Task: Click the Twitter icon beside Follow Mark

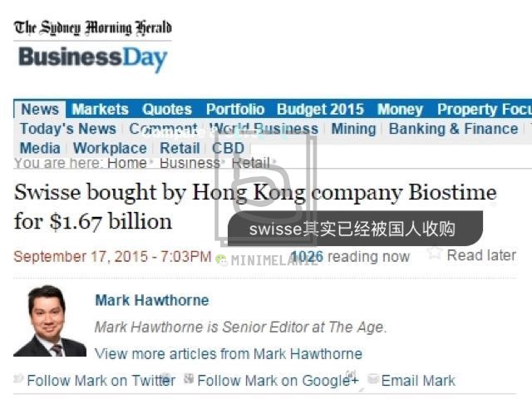Action: click(19, 378)
